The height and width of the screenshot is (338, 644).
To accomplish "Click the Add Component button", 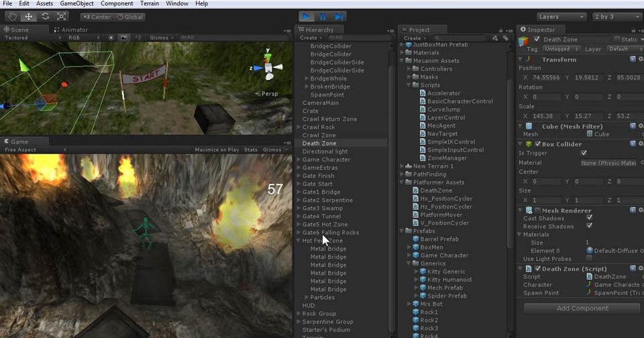I will (582, 308).
